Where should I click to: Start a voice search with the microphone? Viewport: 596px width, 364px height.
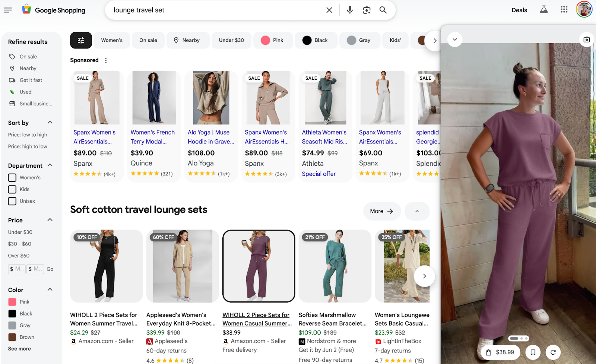tap(349, 10)
